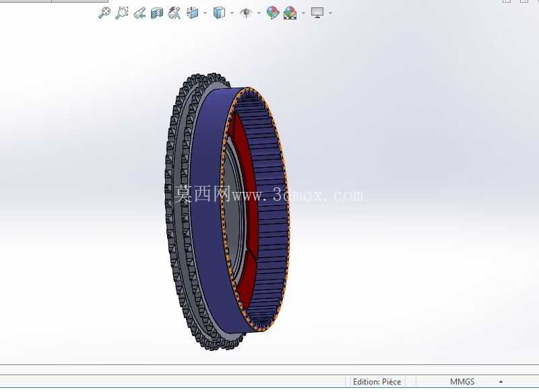The height and width of the screenshot is (392, 539).
Task: Open the View Settings monitor icon
Action: tap(317, 13)
